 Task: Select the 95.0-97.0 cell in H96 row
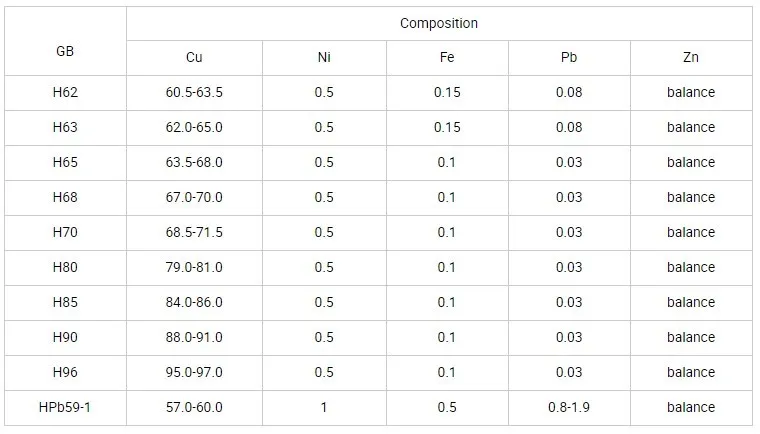coord(194,373)
